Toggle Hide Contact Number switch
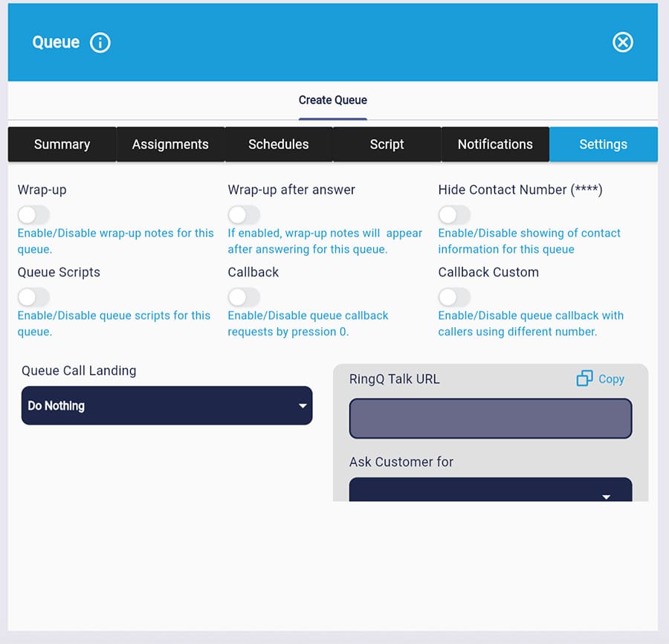The height and width of the screenshot is (644, 669). pyautogui.click(x=454, y=215)
